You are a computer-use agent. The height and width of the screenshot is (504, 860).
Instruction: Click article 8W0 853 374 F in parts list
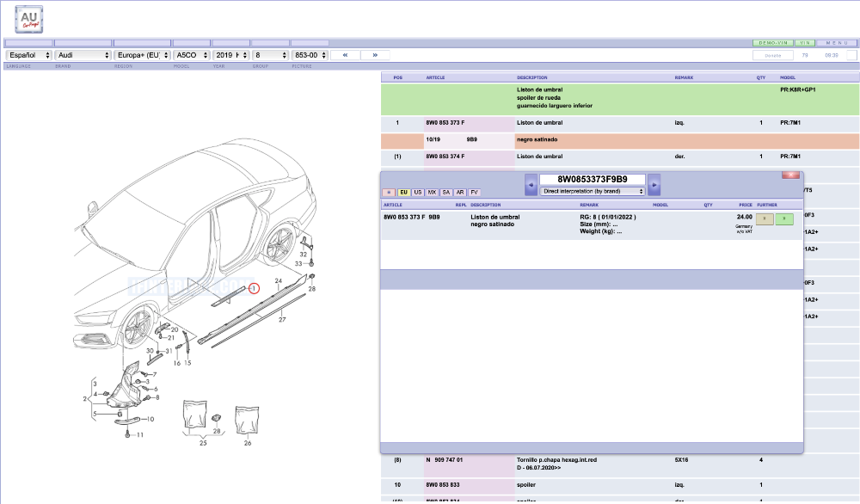(445, 157)
